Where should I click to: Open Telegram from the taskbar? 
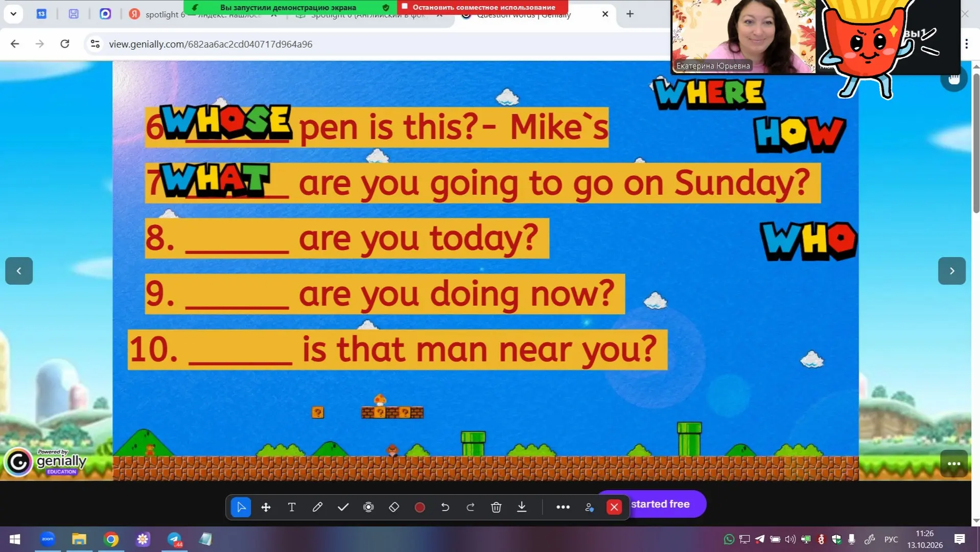[174, 539]
